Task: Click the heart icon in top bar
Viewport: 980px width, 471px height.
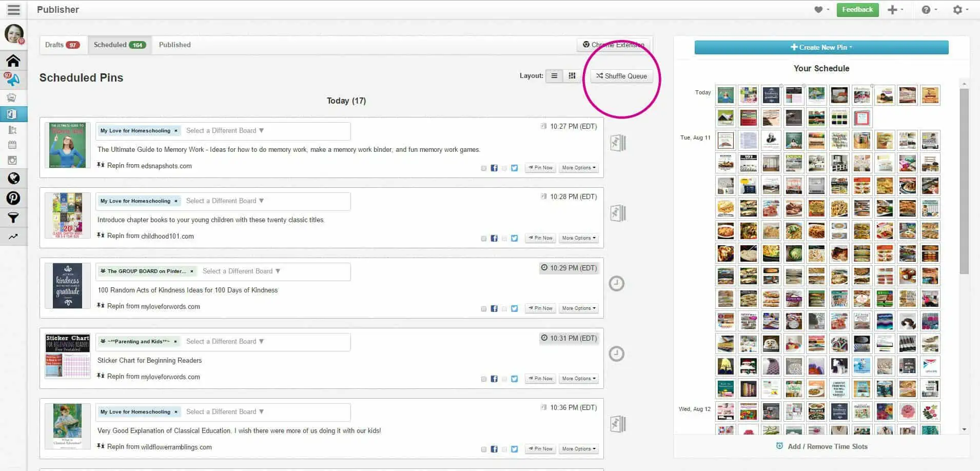Action: pos(818,10)
